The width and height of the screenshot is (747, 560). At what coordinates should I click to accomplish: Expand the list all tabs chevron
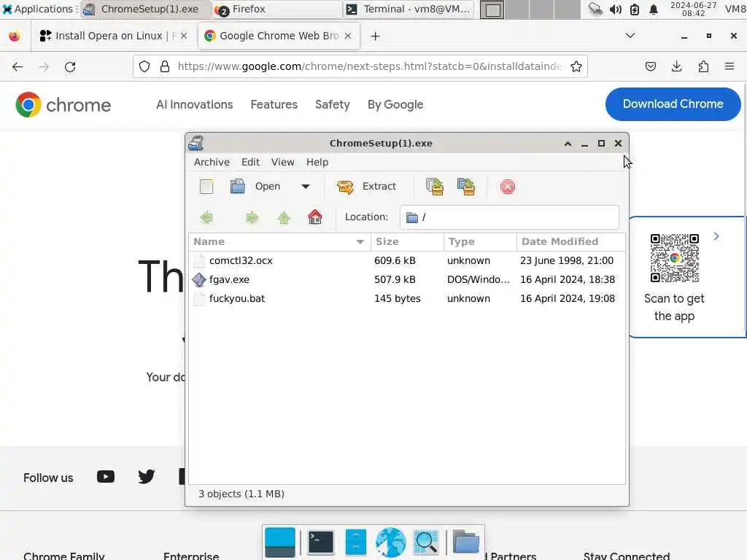(x=630, y=36)
